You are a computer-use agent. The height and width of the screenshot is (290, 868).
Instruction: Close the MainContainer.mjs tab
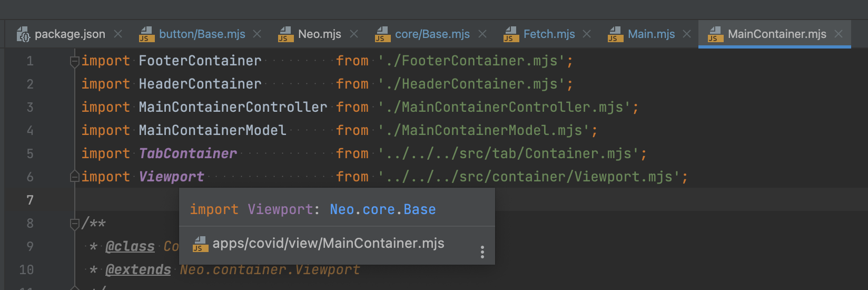click(839, 34)
